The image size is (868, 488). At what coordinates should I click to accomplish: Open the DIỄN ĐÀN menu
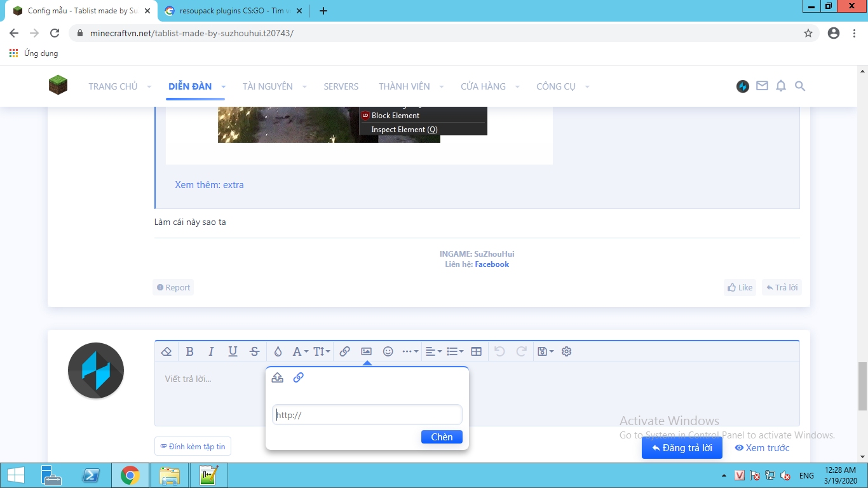tap(190, 86)
